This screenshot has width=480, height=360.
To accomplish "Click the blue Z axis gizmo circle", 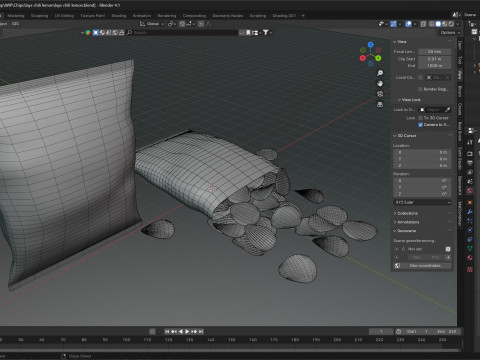I will pos(370,44).
